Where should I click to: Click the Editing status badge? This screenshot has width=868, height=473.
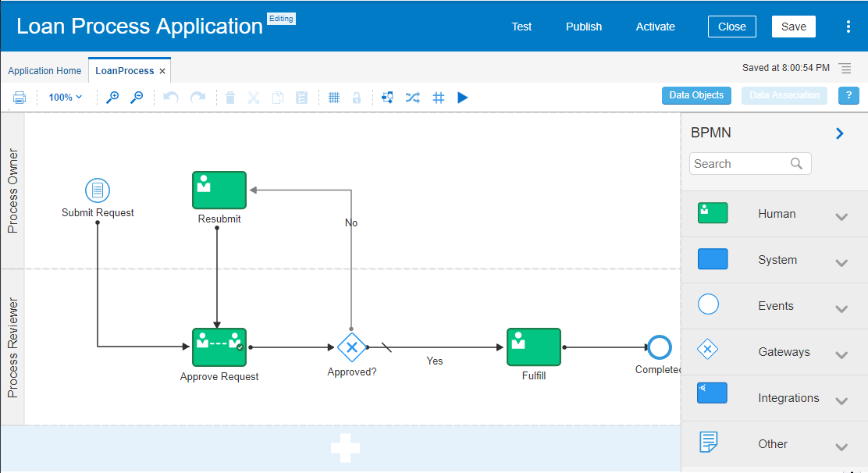tap(281, 19)
